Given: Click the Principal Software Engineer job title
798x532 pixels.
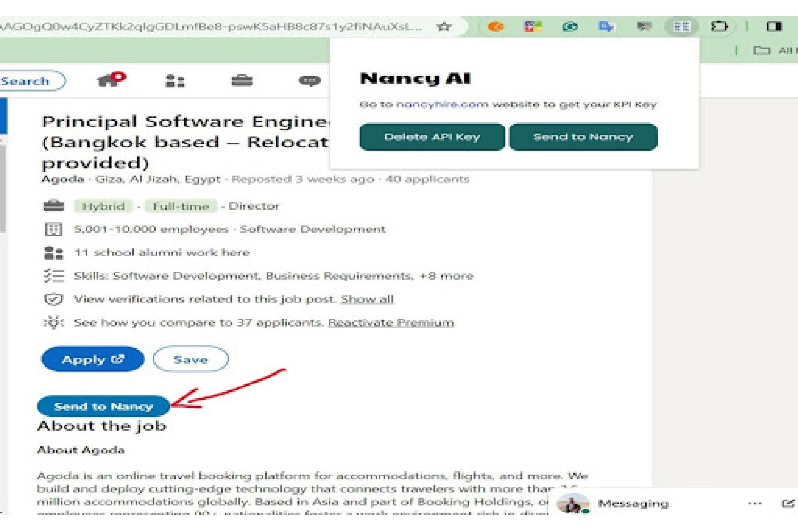Looking at the screenshot, I should 186,142.
